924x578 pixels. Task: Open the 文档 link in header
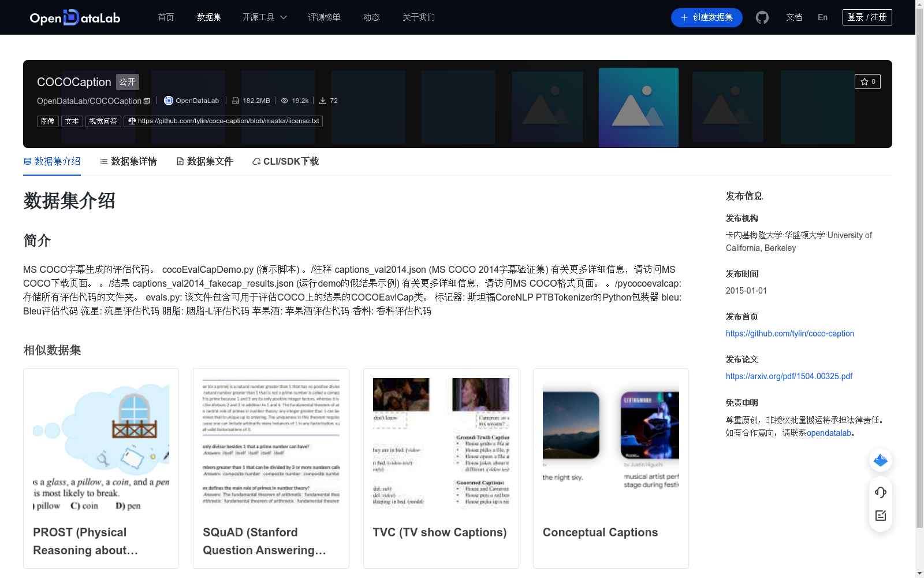794,17
